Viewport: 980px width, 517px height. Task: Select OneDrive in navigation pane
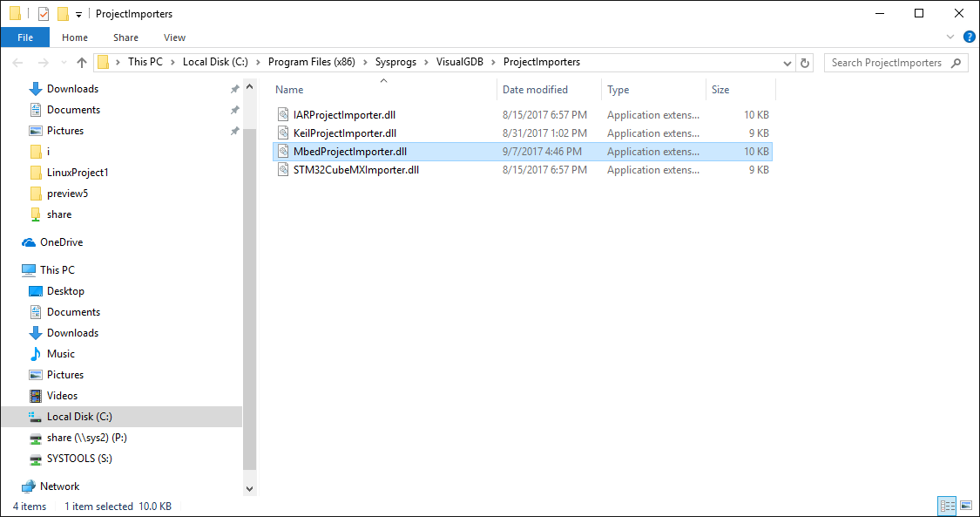(61, 241)
